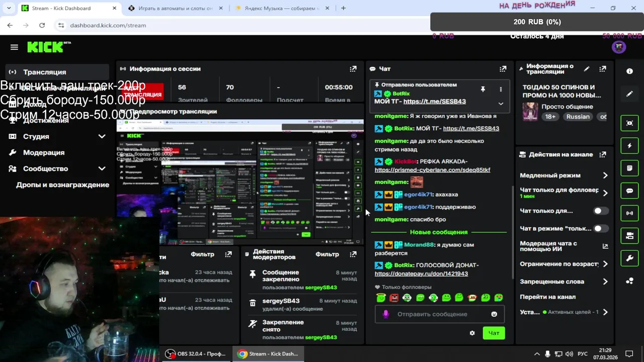Pop out the moderator actions panel
This screenshot has height=362, width=644.
tap(353, 254)
